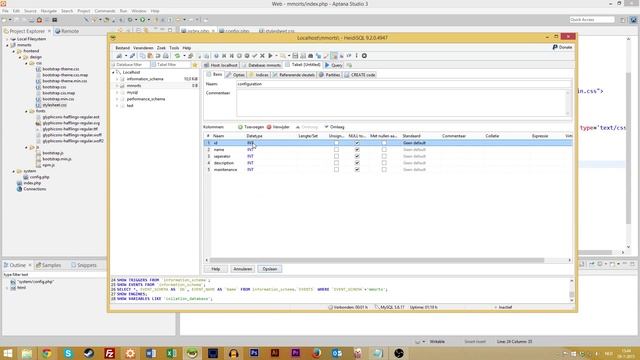Click the horizontal scrollbar under the columns grid

click(377, 260)
